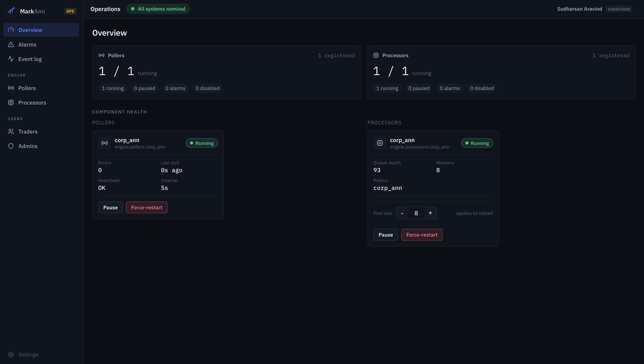This screenshot has height=364, width=644.
Task: Pause the corp_ann poller
Action: [x=111, y=208]
